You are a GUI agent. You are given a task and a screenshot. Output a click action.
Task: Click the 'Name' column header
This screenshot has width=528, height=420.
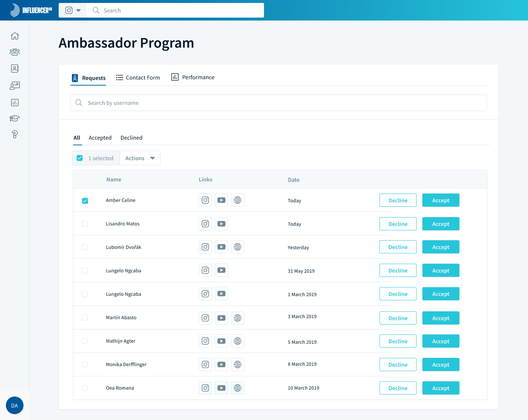114,180
